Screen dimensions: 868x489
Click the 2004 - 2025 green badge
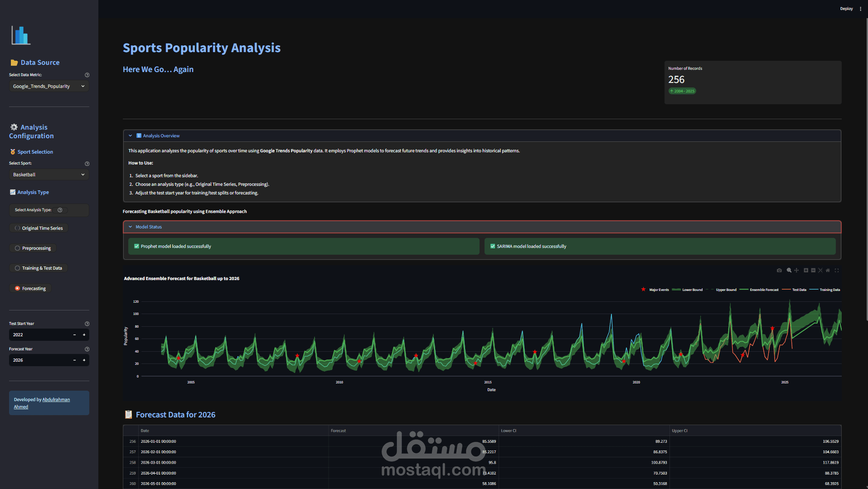[x=682, y=91]
